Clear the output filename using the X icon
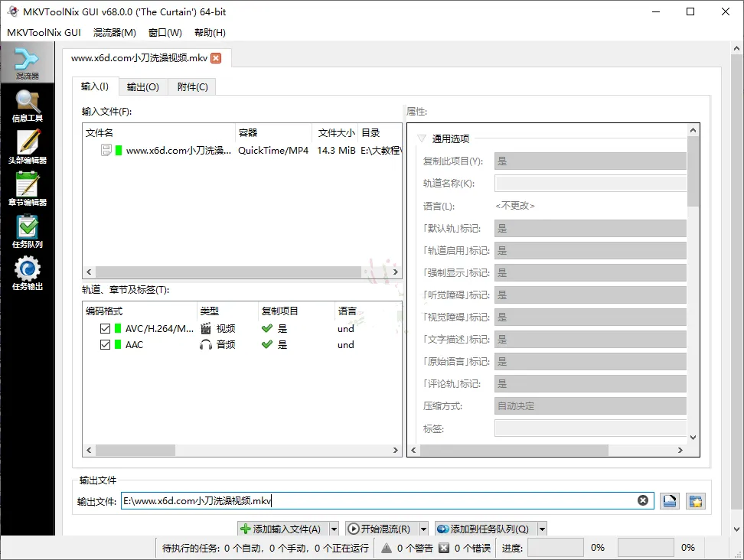Viewport: 744px width, 560px height. coord(643,500)
